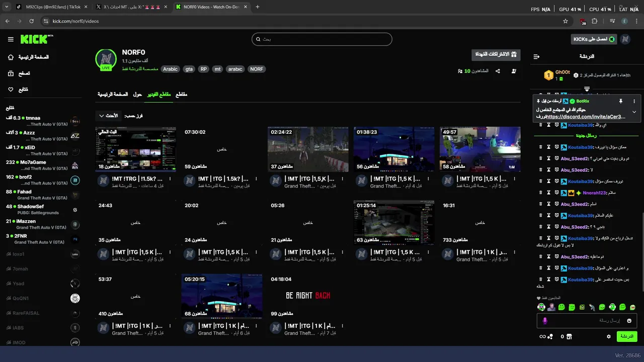Open options for the 01:38:23 video card
This screenshot has height=362, width=644.
(428, 179)
